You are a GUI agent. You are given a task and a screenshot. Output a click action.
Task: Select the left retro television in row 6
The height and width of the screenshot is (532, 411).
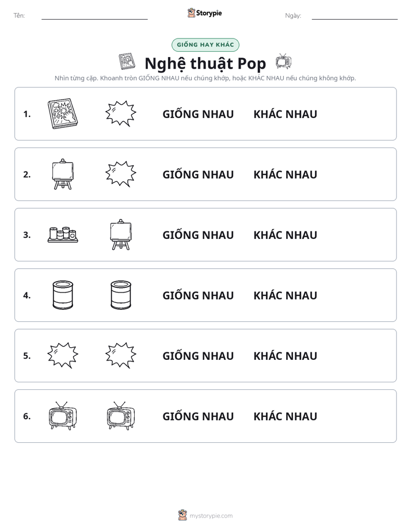click(x=63, y=416)
